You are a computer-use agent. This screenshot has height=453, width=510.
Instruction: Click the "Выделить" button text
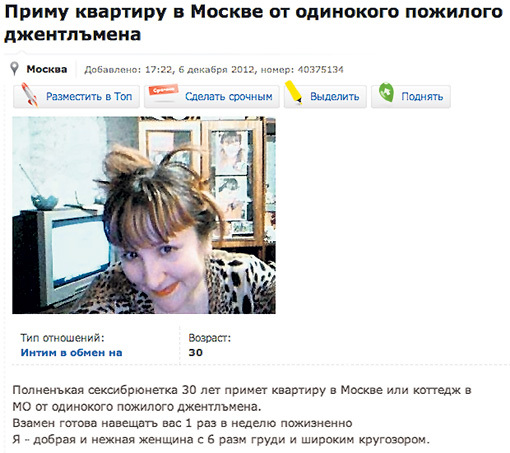335,97
